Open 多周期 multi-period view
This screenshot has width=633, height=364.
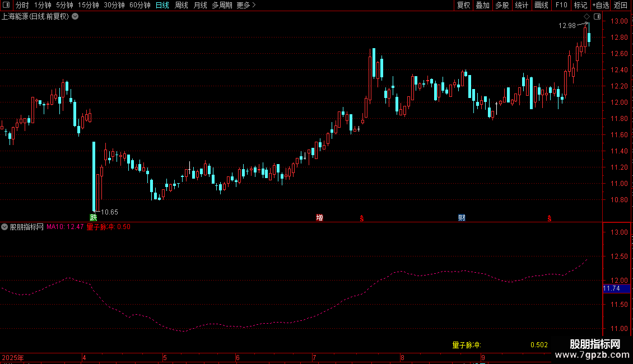coord(222,5)
